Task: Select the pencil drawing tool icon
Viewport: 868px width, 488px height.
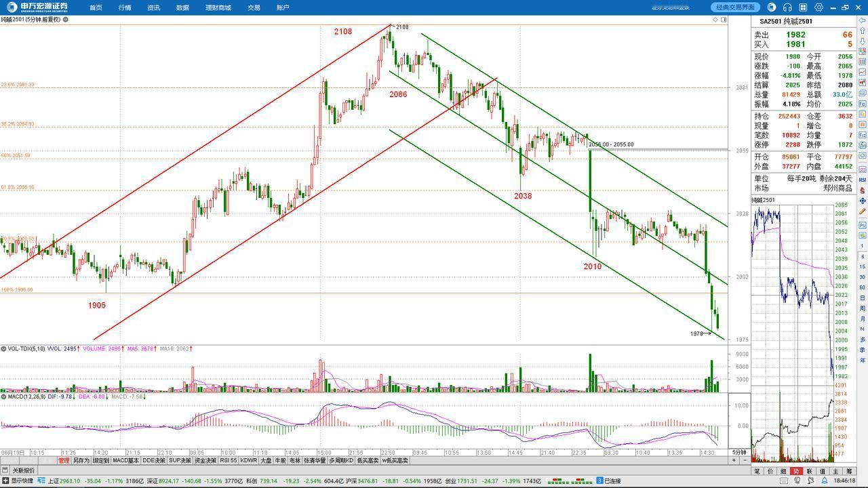Action: pyautogui.click(x=862, y=211)
